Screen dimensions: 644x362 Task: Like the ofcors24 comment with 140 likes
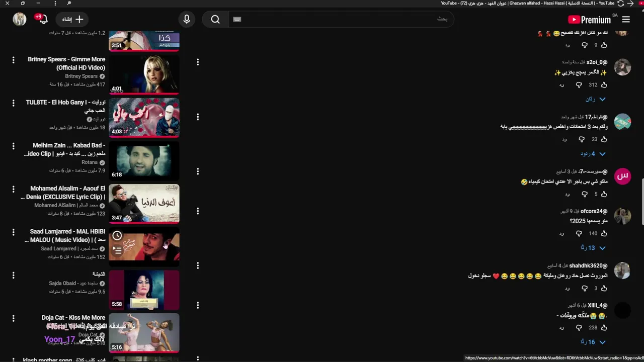pyautogui.click(x=604, y=233)
